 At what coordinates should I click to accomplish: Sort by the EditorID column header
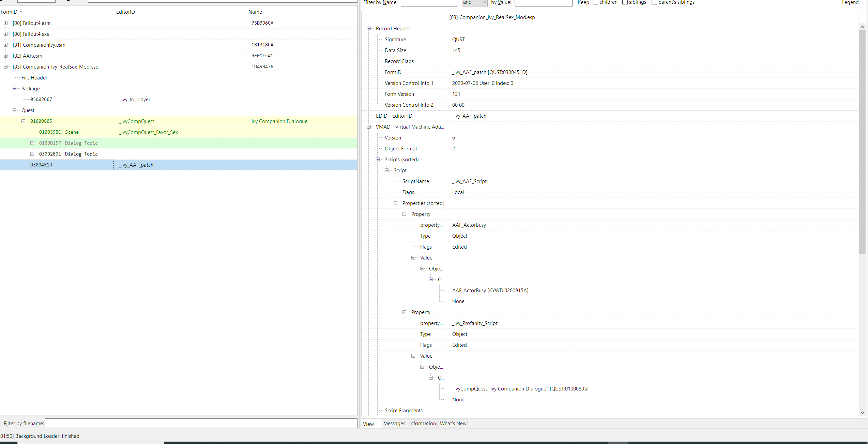tap(180, 12)
